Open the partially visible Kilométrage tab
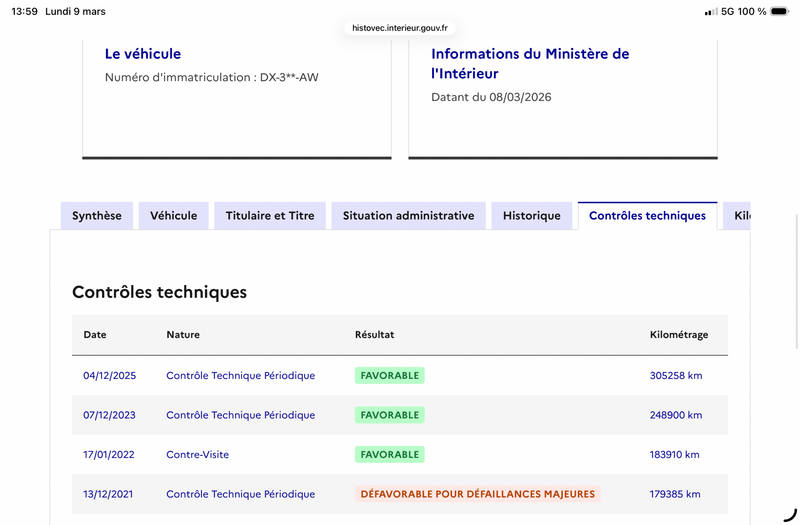This screenshot has width=800, height=525. [740, 216]
